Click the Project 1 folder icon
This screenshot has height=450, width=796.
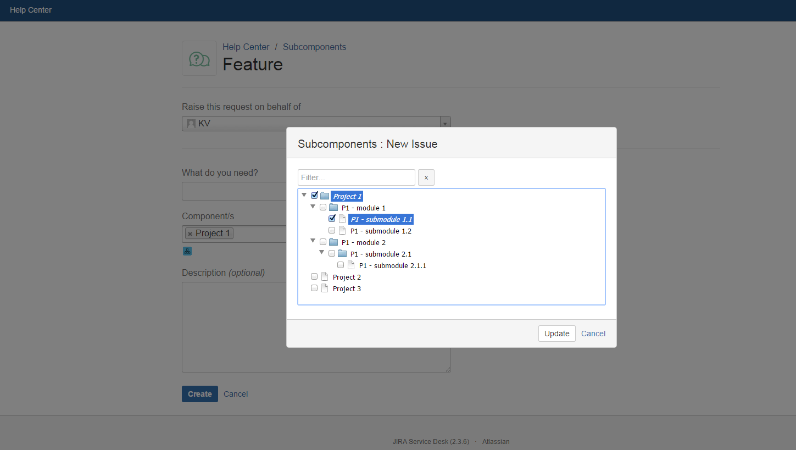pyautogui.click(x=324, y=196)
